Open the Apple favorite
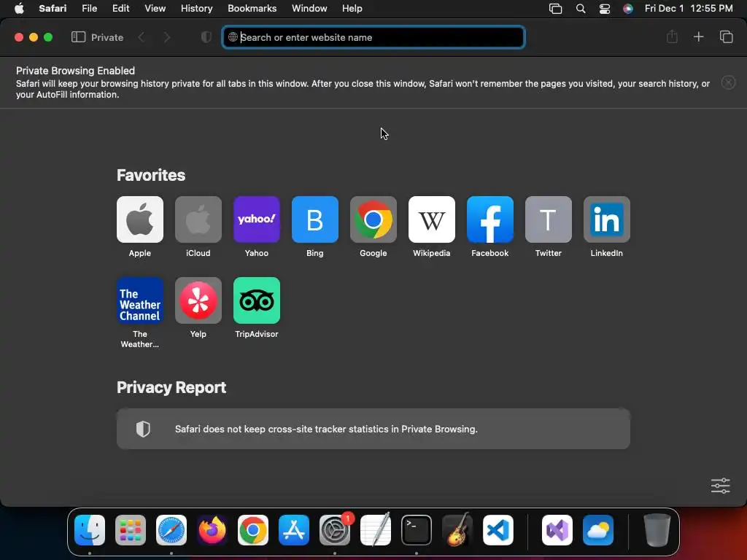747x560 pixels. [x=139, y=219]
